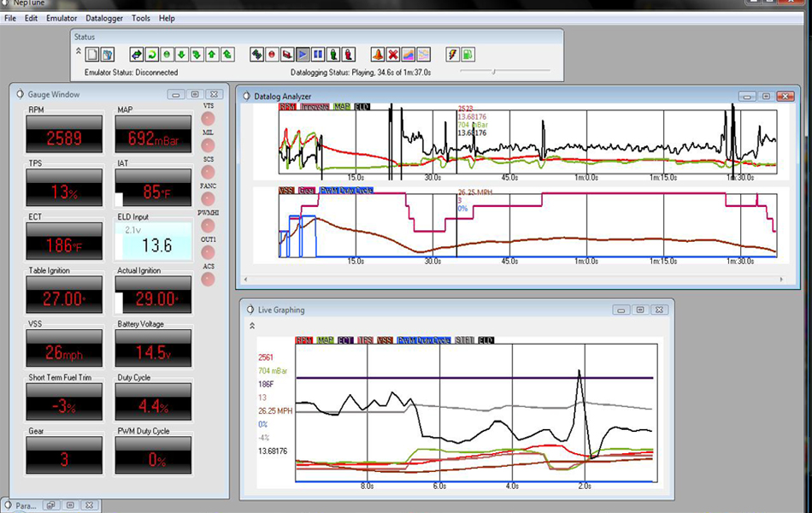The height and width of the screenshot is (513, 812).
Task: Adjust the datalog playback speed slider
Action: pos(505,71)
